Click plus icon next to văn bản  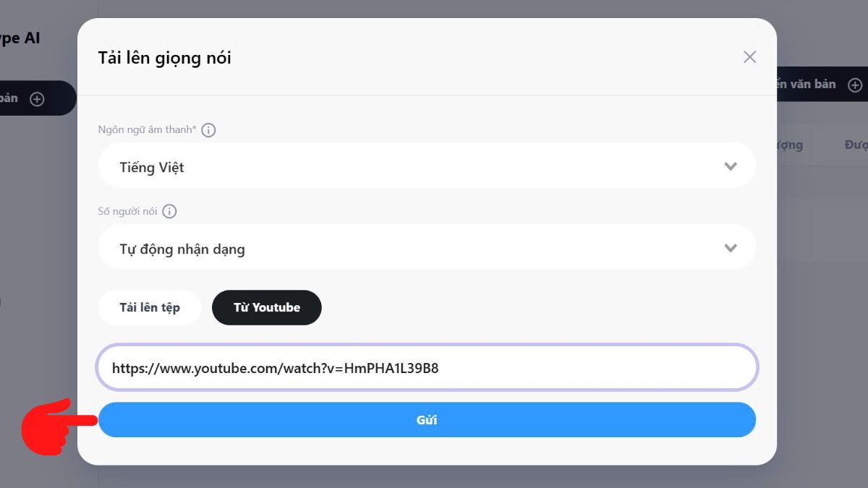click(855, 85)
